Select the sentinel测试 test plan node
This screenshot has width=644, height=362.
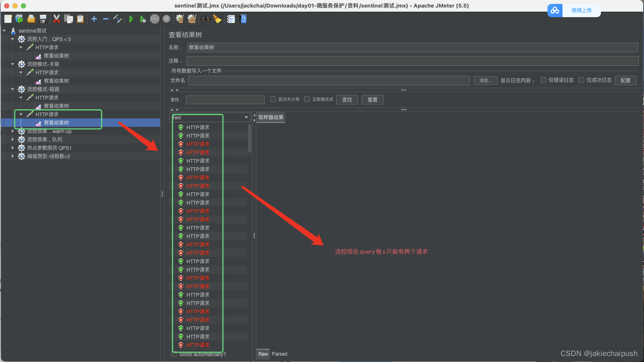coord(33,31)
